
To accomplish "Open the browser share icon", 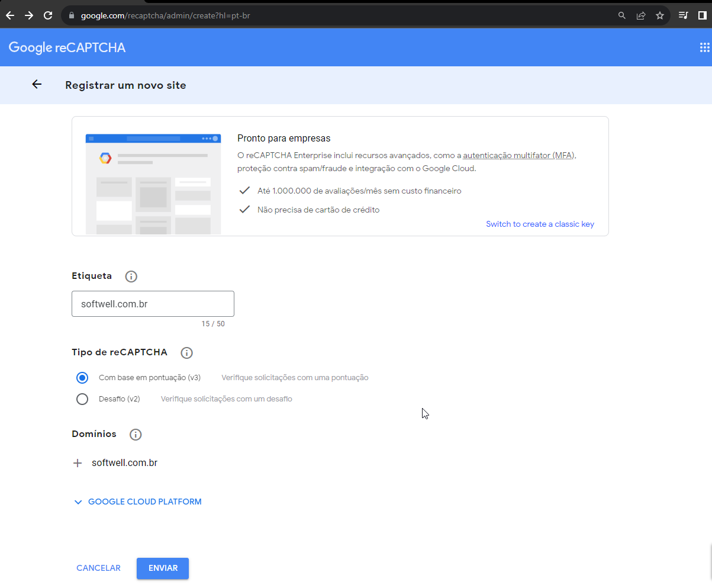I will click(x=641, y=15).
